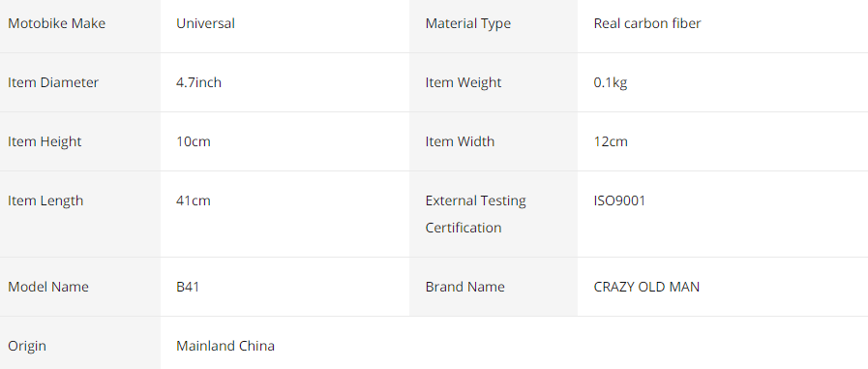
Task: Select the B41 model value
Action: click(188, 287)
